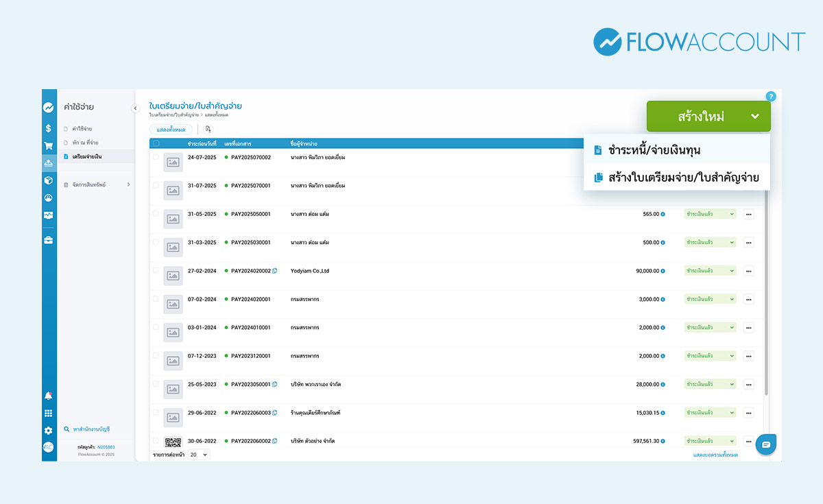Open the shopping cart purchases icon
823x504 pixels.
(49, 146)
